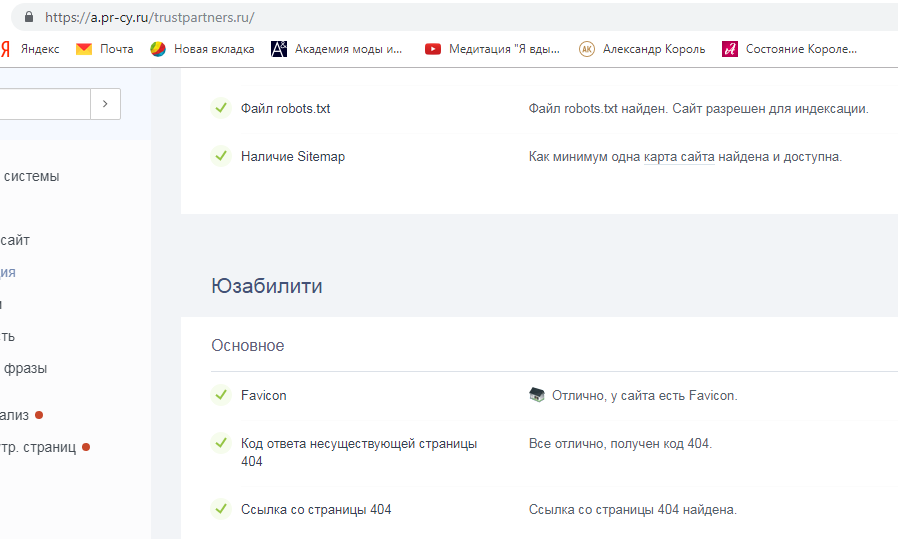This screenshot has width=898, height=539.
Task: Open sidebar item ending in 'фразы'
Action: tap(25, 368)
